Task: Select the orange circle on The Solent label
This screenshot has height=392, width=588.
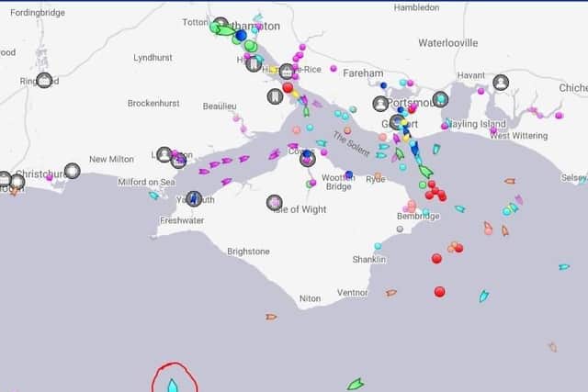Action: (347, 130)
